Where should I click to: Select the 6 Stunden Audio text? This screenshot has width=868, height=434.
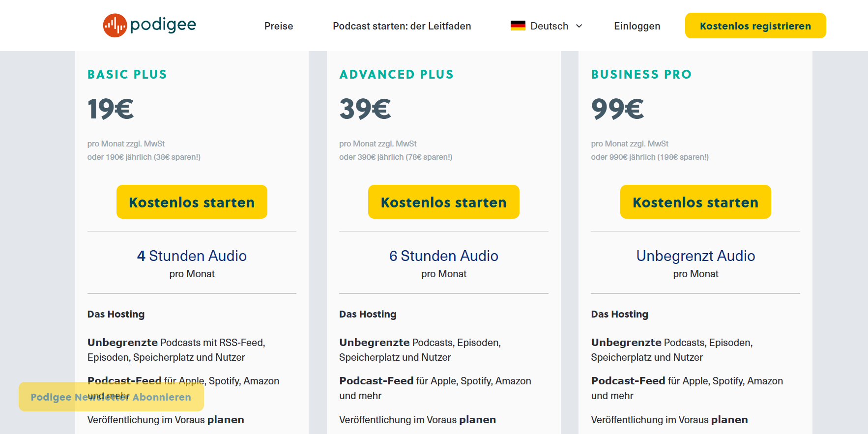click(x=443, y=256)
